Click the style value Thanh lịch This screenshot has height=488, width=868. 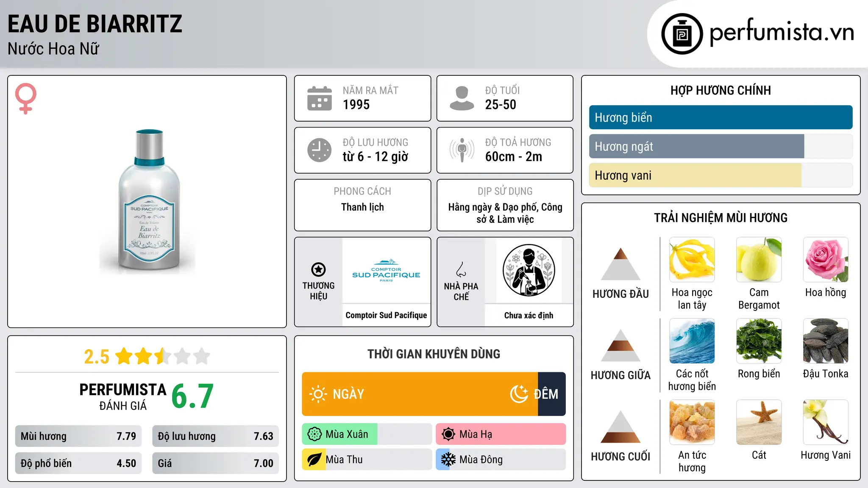[x=362, y=207]
